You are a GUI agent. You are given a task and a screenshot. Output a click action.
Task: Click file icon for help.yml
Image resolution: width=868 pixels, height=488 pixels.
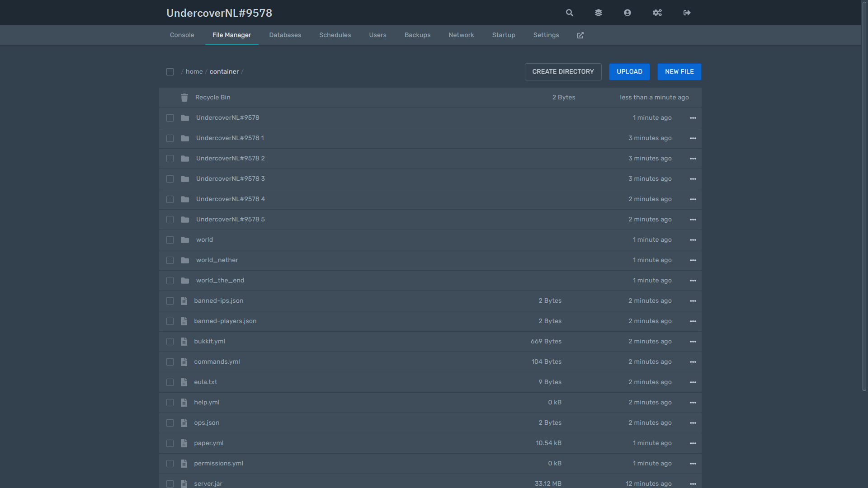[184, 403]
